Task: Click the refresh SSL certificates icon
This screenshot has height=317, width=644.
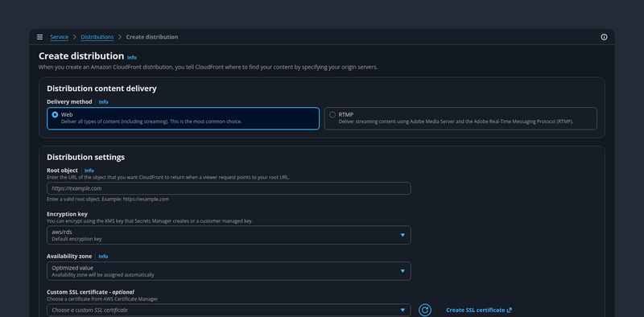Action: 425,310
